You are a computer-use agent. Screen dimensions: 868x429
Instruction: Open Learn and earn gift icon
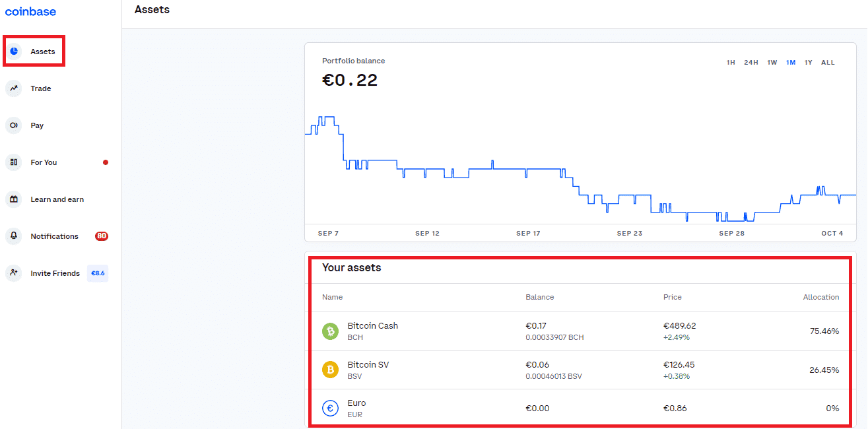tap(14, 199)
